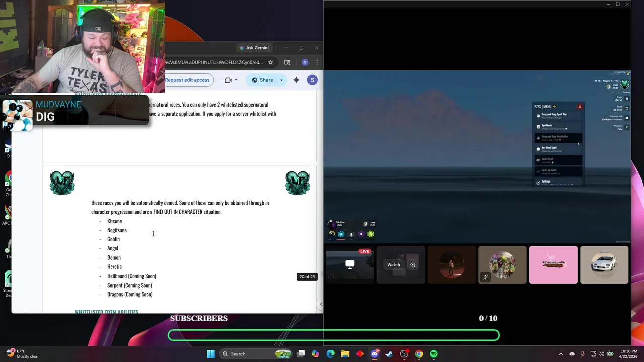The image size is (644, 362).
Task: Click the Bank icon in game HUD
Action: point(627,108)
